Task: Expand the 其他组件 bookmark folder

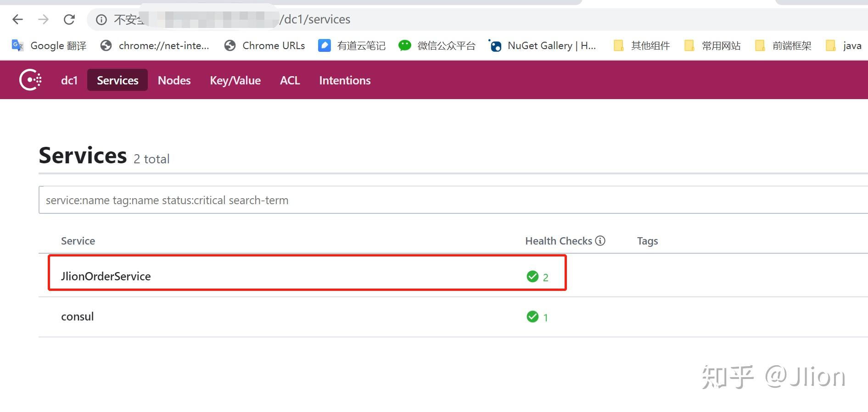Action: point(642,45)
